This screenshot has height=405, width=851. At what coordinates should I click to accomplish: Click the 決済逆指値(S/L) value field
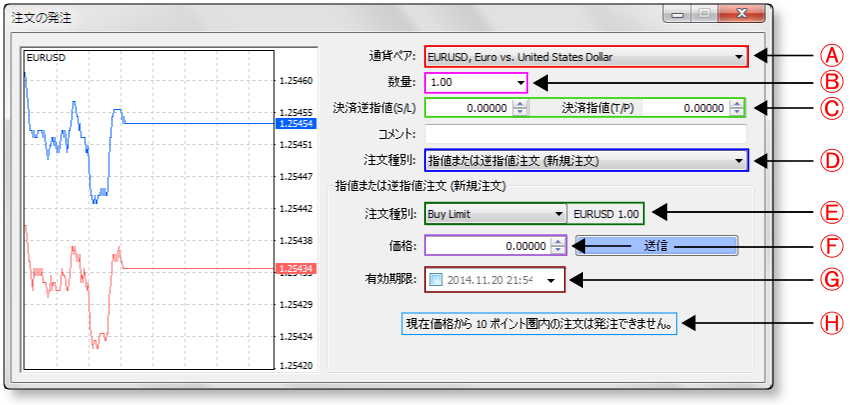(x=470, y=108)
